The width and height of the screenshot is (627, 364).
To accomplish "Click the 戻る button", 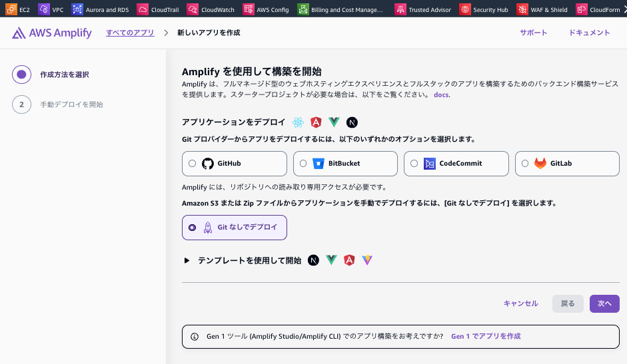I will click(x=568, y=303).
